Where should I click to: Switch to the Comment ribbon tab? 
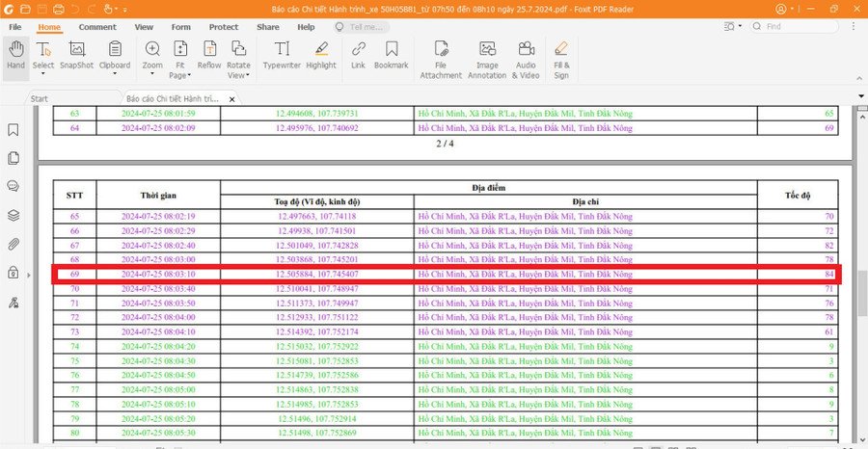click(x=97, y=27)
